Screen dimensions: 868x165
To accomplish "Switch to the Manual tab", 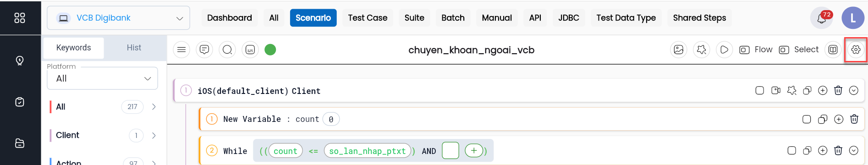I will (x=497, y=18).
